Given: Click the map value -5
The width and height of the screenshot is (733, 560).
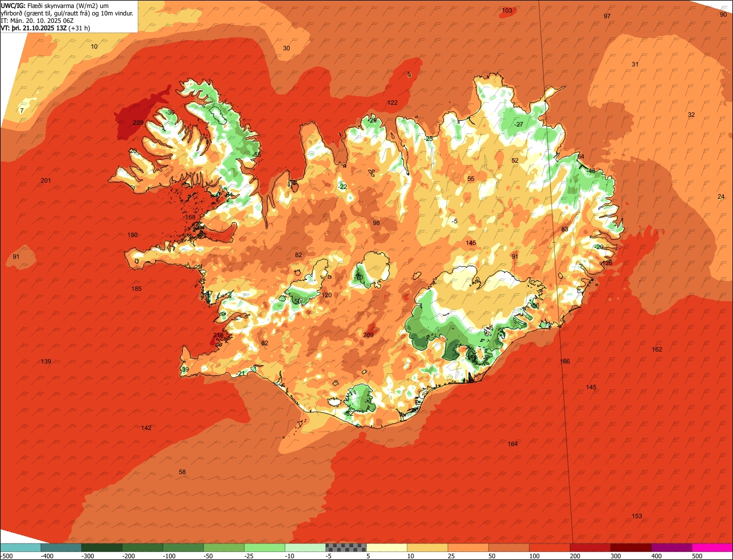Looking at the screenshot, I should tap(455, 222).
